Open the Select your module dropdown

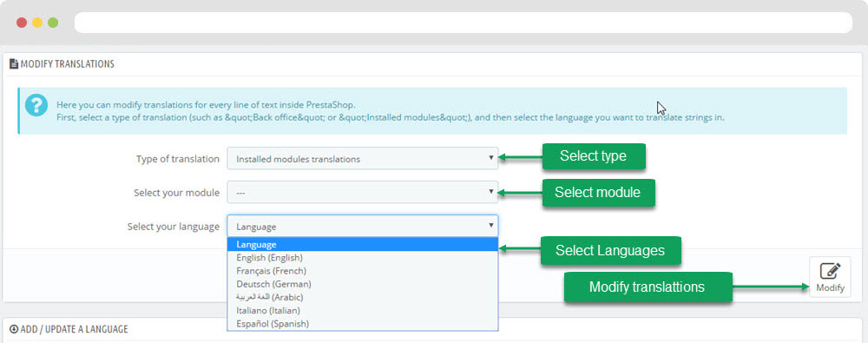click(x=363, y=192)
